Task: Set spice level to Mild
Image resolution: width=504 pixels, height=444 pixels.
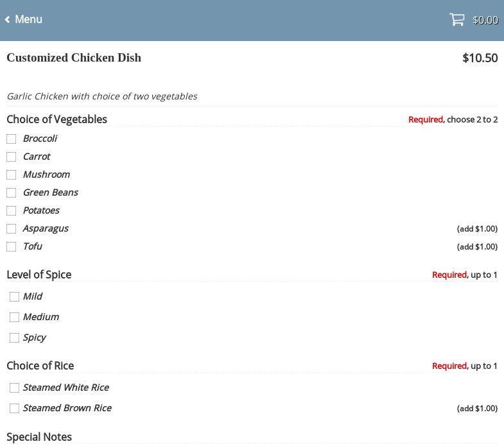Action: [15, 296]
